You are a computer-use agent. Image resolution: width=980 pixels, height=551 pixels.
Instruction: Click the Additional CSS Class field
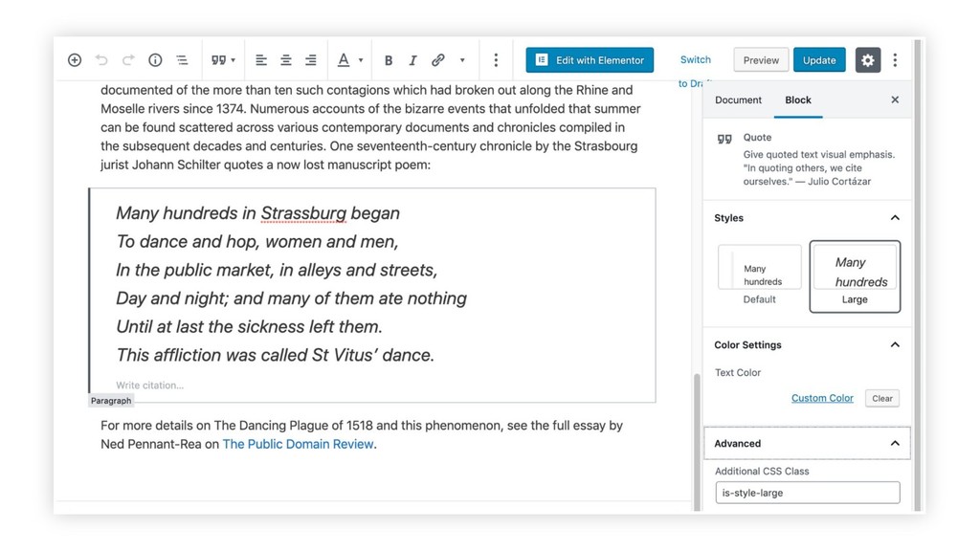tap(807, 494)
